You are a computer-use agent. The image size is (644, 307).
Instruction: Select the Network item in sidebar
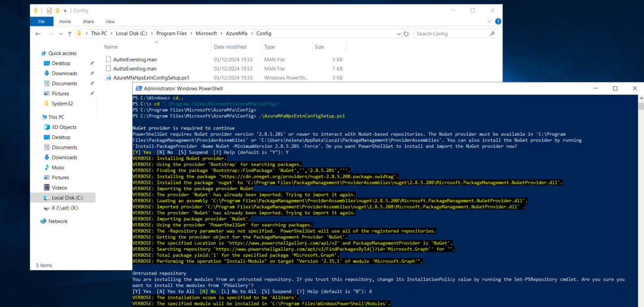[58, 221]
